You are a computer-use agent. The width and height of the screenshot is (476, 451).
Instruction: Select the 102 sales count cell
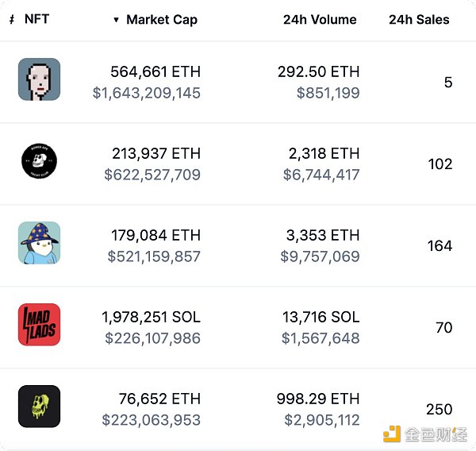(x=439, y=164)
